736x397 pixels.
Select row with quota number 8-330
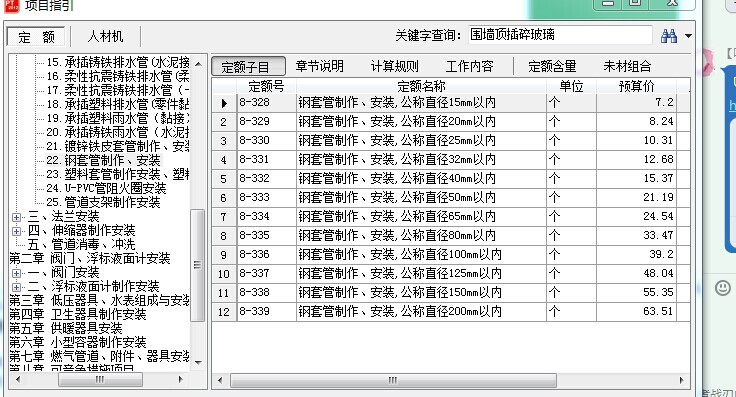pyautogui.click(x=451, y=141)
